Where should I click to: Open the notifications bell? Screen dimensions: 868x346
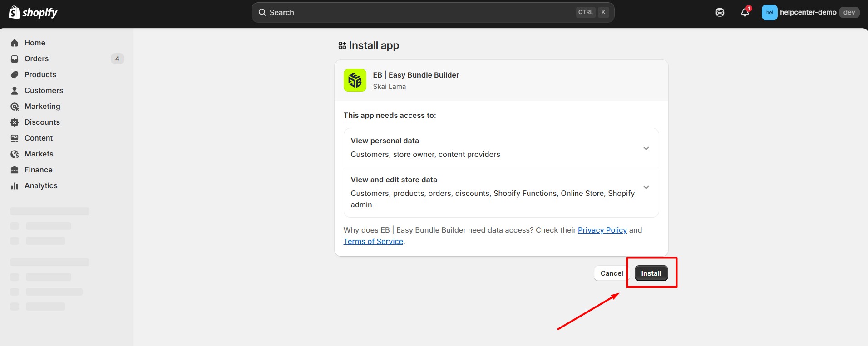click(x=745, y=12)
